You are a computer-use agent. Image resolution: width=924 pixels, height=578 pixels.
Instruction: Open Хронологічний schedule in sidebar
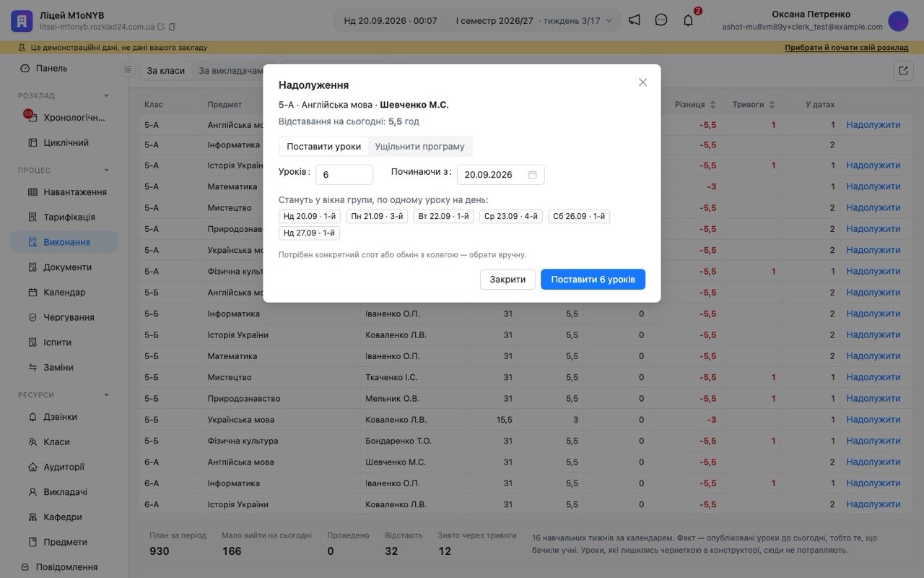click(64, 118)
